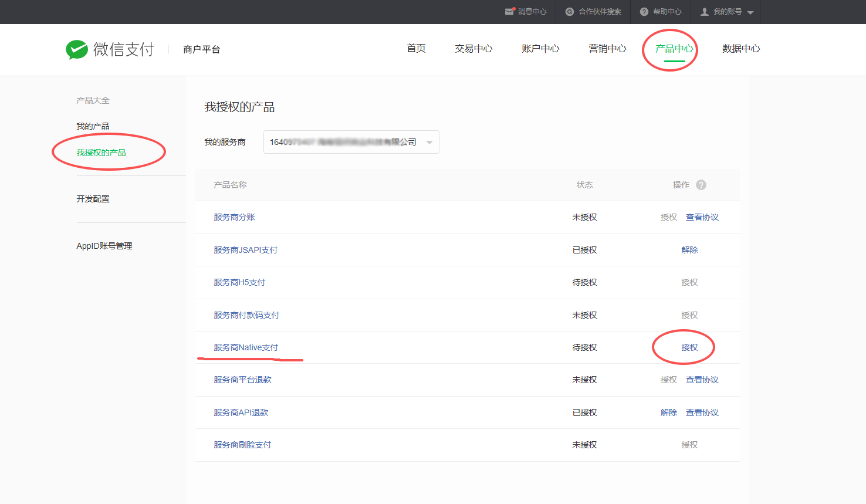Click 解除 for 服务商API退款
This screenshot has height=504, width=866.
coord(668,412)
